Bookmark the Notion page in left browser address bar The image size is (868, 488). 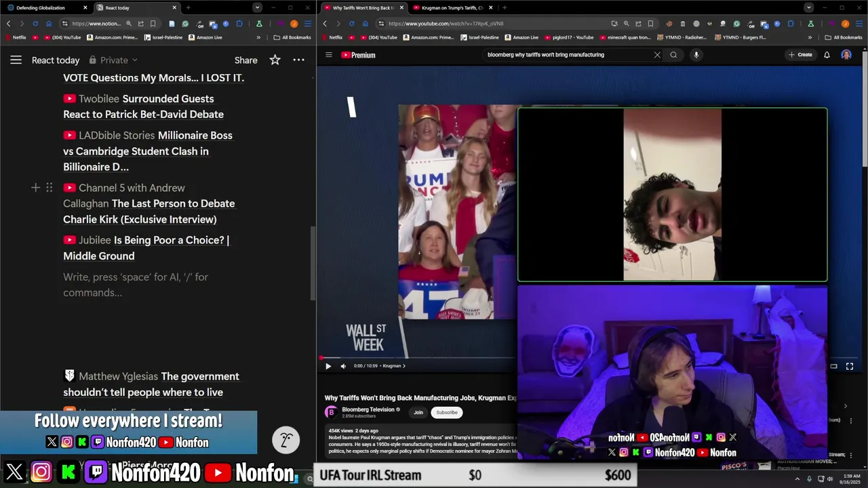(154, 24)
